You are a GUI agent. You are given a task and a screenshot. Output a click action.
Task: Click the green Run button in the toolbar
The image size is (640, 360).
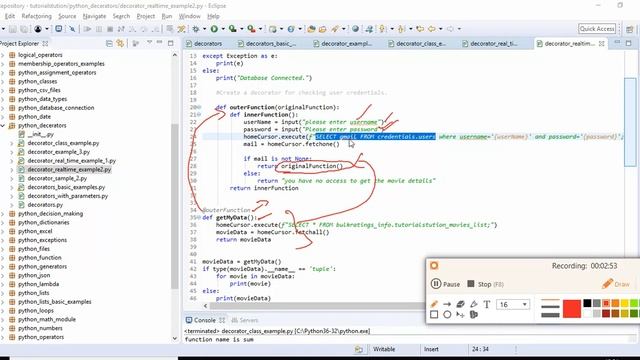pyautogui.click(x=214, y=29)
